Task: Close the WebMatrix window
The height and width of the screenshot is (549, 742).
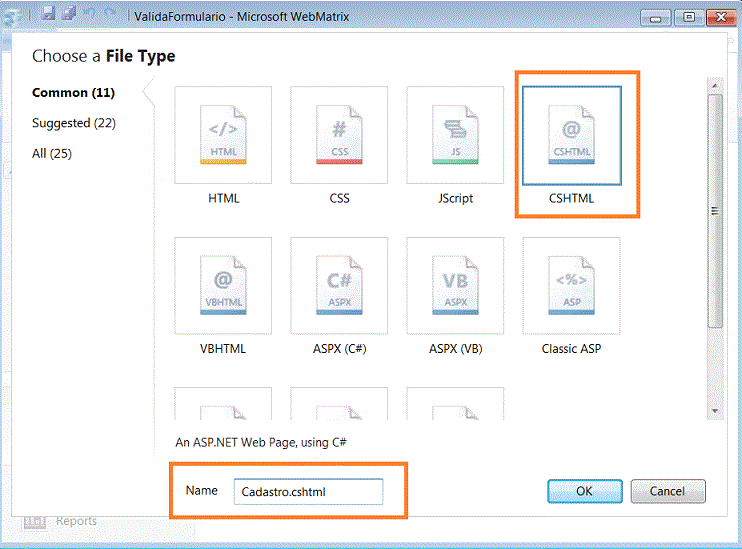Action: (721, 18)
